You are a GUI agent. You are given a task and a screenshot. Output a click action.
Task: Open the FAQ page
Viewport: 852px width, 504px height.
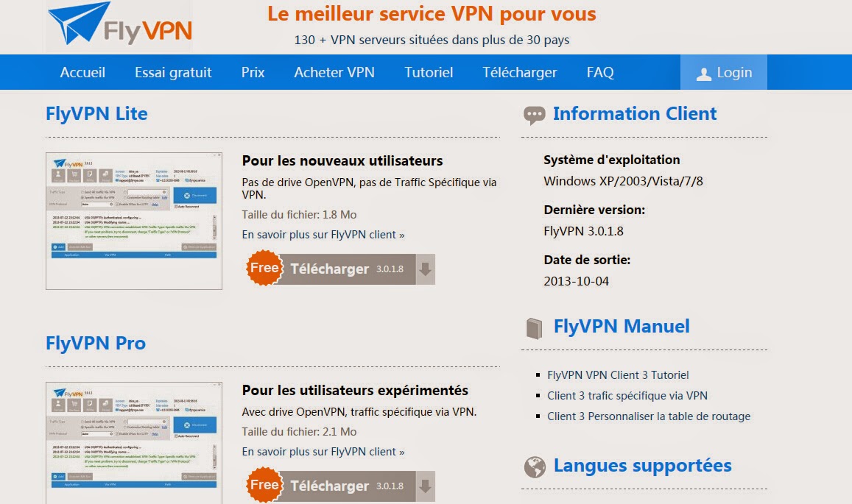[x=600, y=72]
